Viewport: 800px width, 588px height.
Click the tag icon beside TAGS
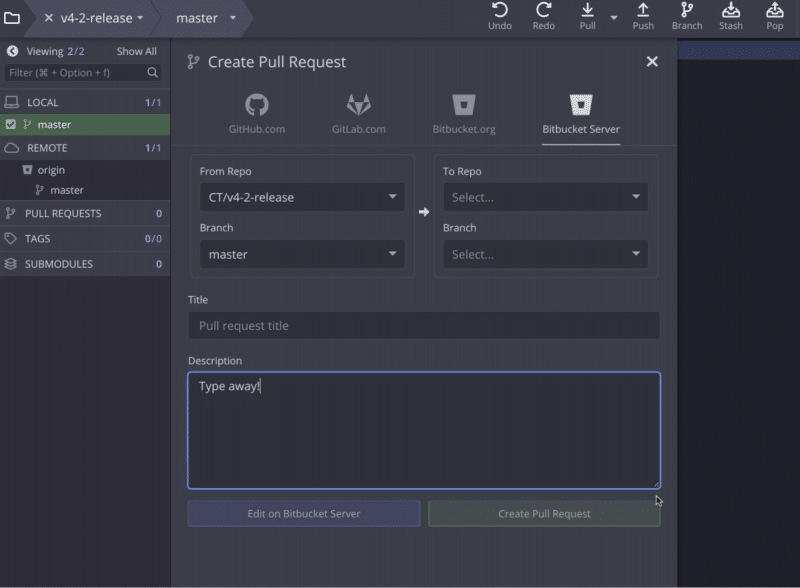tap(11, 238)
